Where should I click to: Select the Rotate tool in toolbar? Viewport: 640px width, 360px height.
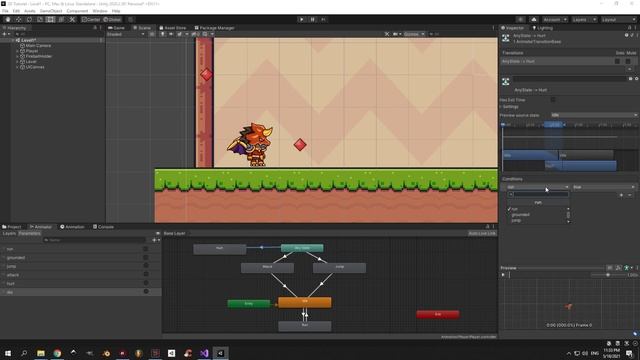tap(29, 19)
